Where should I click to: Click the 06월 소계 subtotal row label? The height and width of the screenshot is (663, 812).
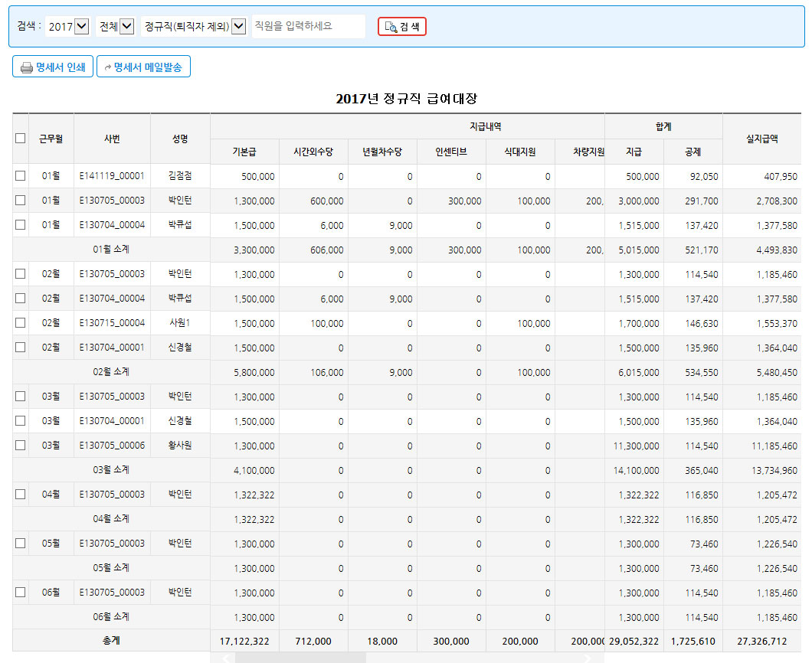[x=111, y=617]
